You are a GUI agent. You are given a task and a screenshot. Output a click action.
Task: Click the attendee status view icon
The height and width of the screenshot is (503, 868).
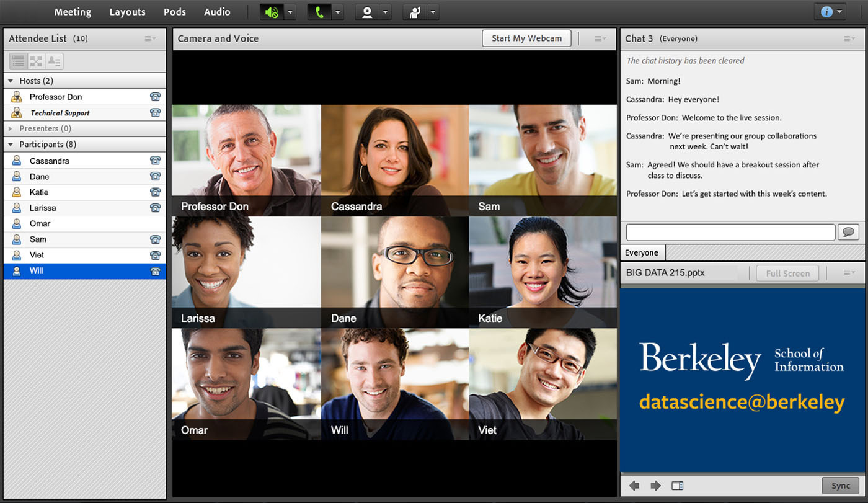(54, 61)
